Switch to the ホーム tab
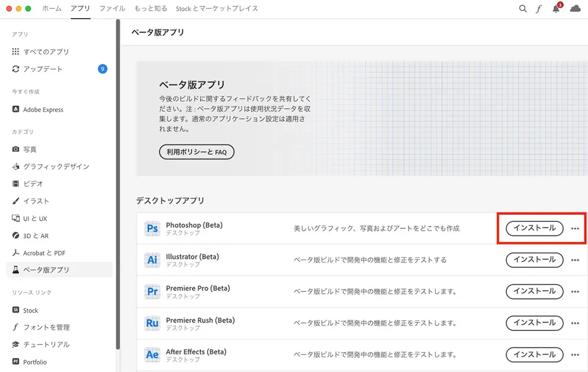The image size is (588, 372). click(x=52, y=8)
